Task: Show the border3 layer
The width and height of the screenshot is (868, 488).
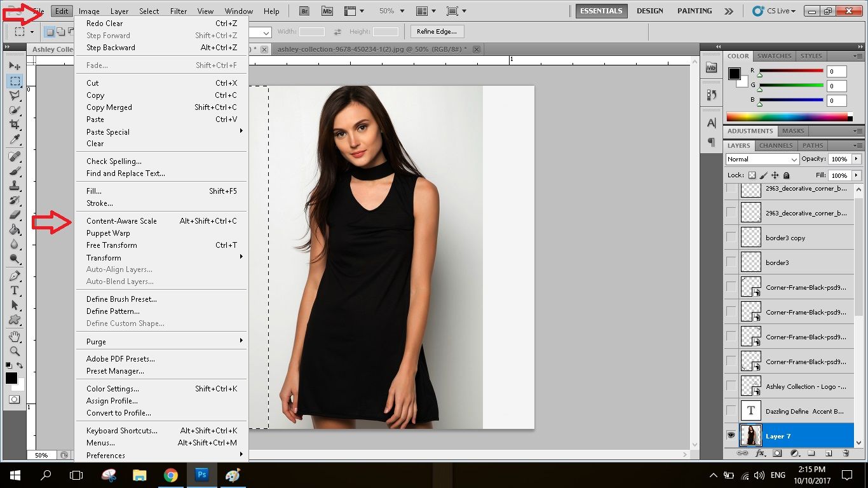Action: (731, 262)
